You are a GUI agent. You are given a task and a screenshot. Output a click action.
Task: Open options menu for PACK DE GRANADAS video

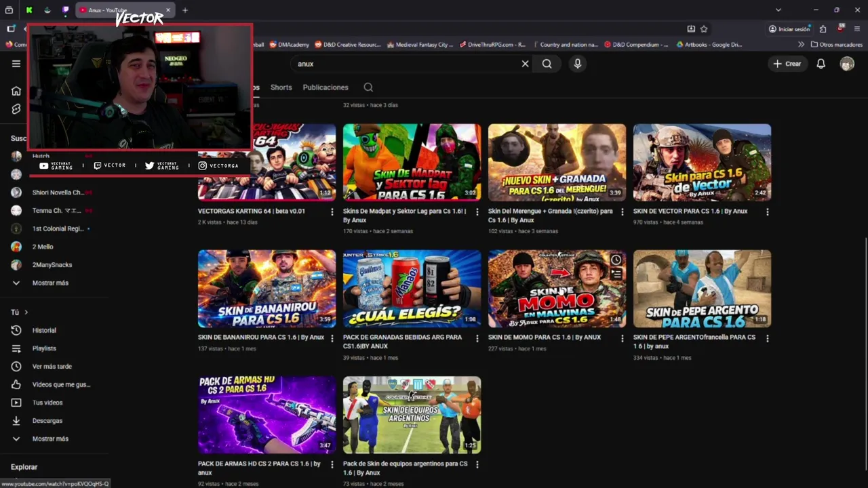pos(477,338)
